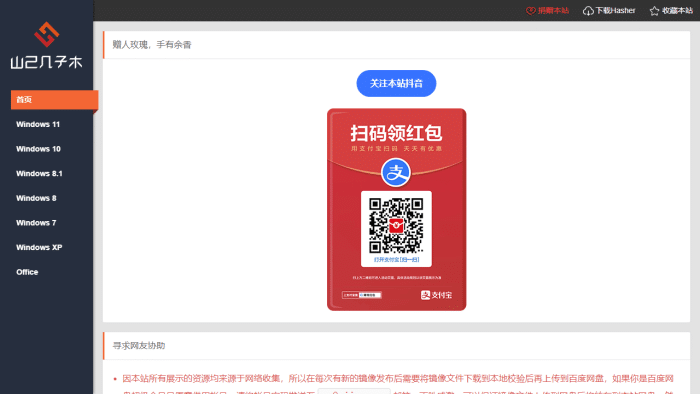This screenshot has height=394, width=700.
Task: Click the 扫码领红包 title text
Action: pos(396,133)
